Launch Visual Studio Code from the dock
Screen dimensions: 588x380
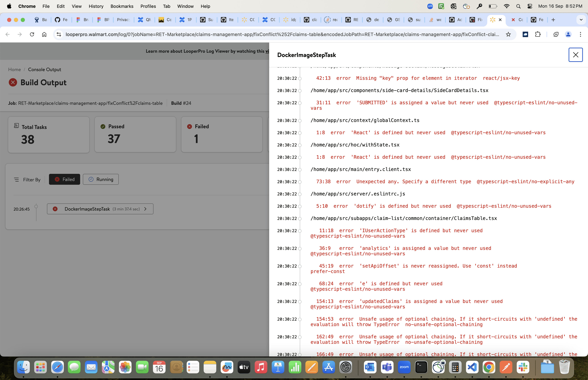pos(472,367)
